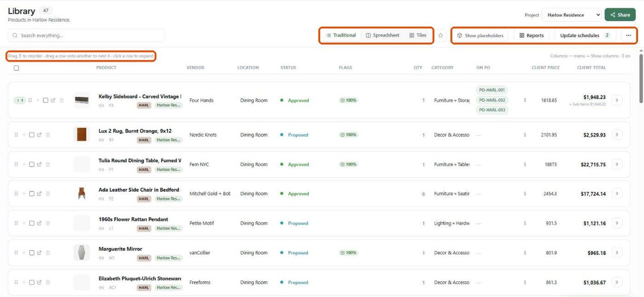Viewport: 644px width, 297px height.
Task: Click the Lux 2 Rug orange thumbnail
Action: 82,135
